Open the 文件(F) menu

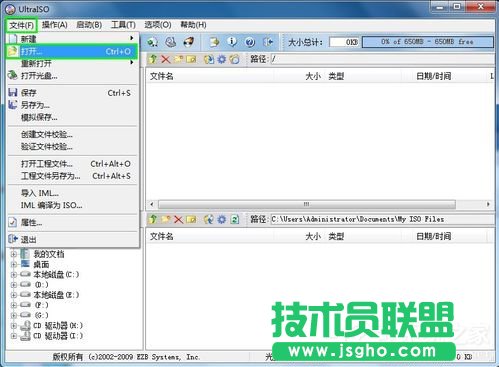click(21, 25)
